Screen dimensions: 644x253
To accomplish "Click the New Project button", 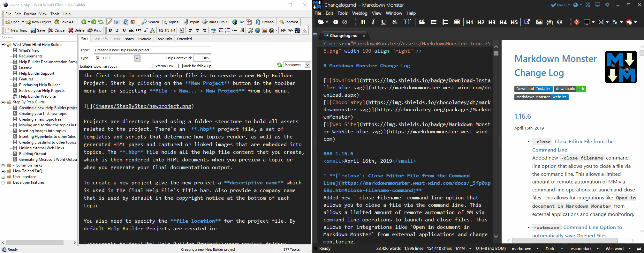I will (38, 22).
